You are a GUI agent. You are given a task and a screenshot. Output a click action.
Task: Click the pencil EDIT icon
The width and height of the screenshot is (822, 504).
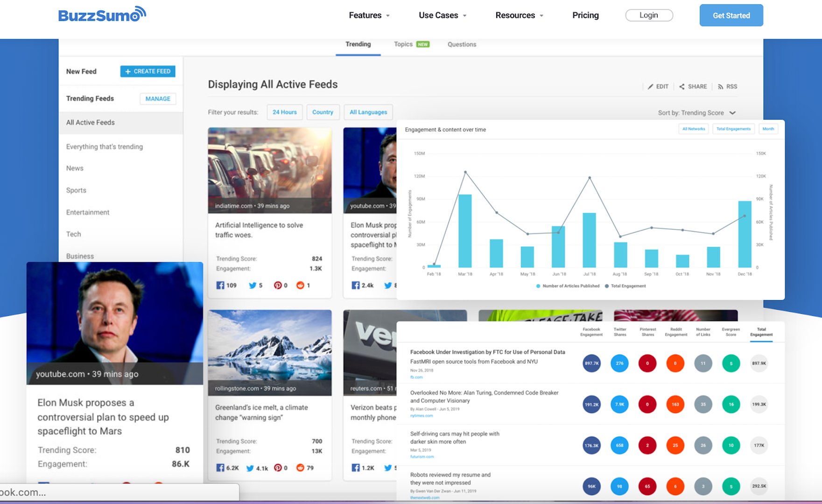[650, 87]
